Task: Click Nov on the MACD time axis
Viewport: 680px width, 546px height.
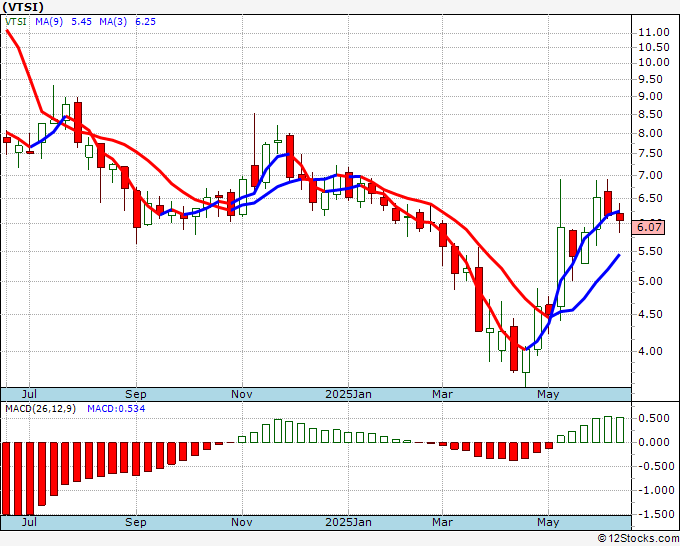Action: (x=242, y=522)
